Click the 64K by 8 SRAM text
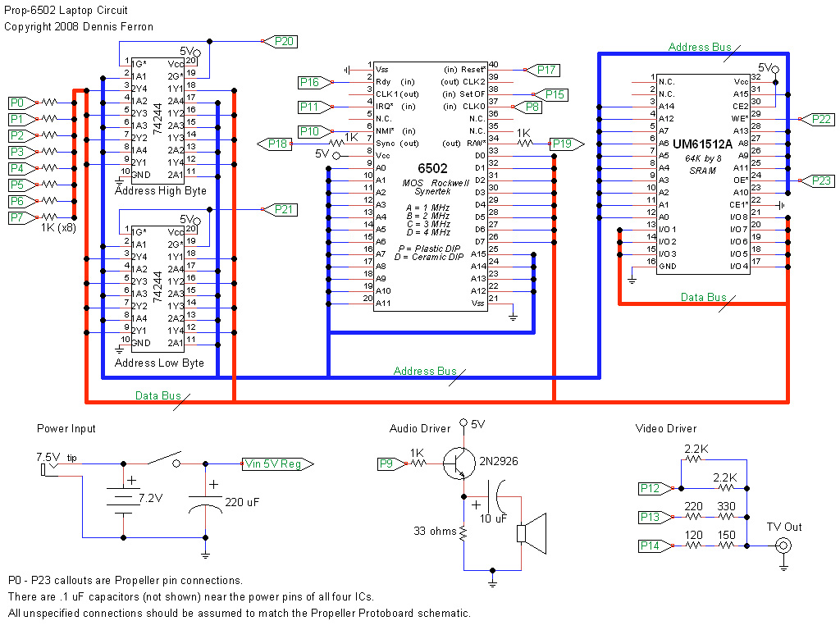The height and width of the screenshot is (630, 840). tap(703, 164)
